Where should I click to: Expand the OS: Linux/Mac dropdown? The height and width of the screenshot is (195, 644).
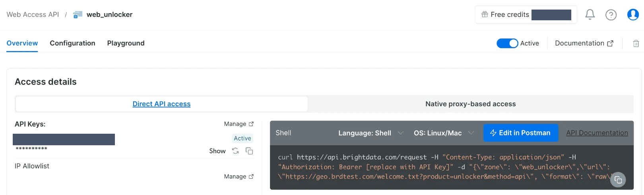point(444,133)
